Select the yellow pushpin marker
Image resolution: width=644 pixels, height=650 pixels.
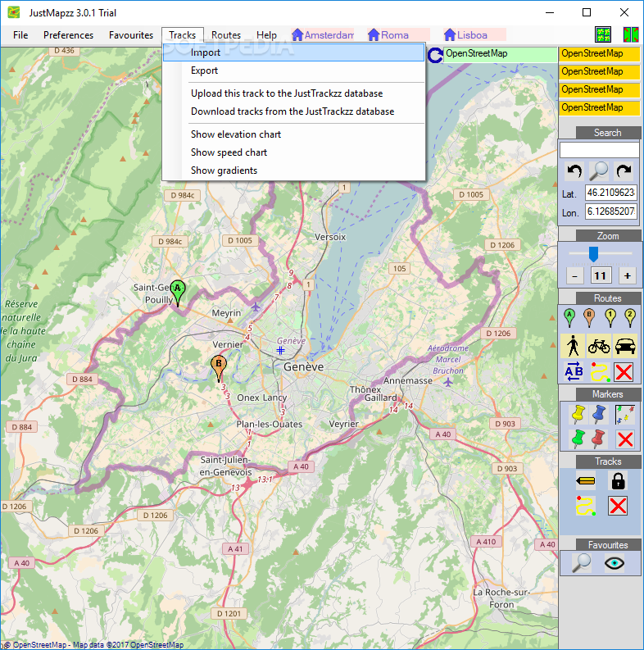(578, 415)
